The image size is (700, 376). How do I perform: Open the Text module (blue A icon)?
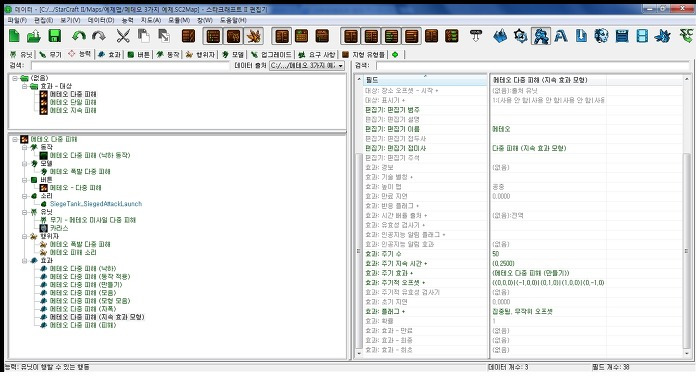pyautogui.click(x=561, y=36)
